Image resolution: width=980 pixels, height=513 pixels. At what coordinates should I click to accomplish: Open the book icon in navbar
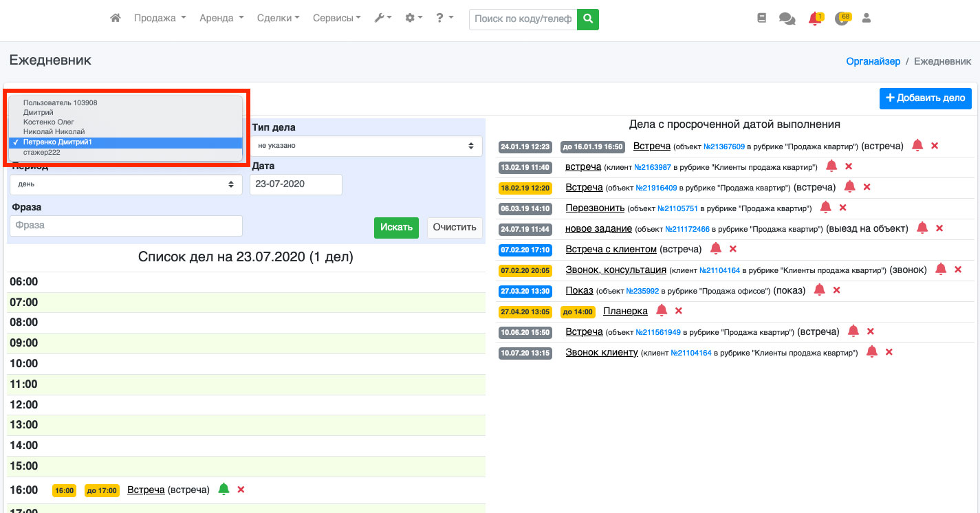[x=761, y=19]
